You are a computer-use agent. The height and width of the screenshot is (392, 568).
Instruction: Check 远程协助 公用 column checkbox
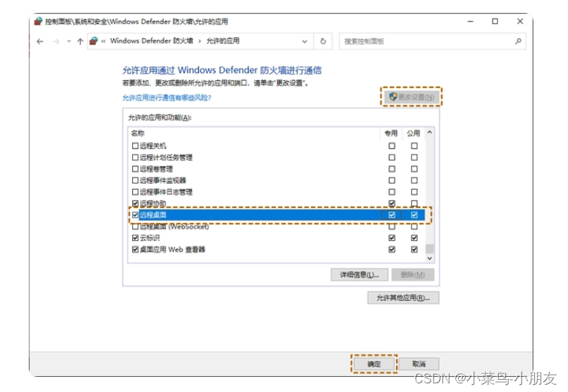(x=414, y=204)
